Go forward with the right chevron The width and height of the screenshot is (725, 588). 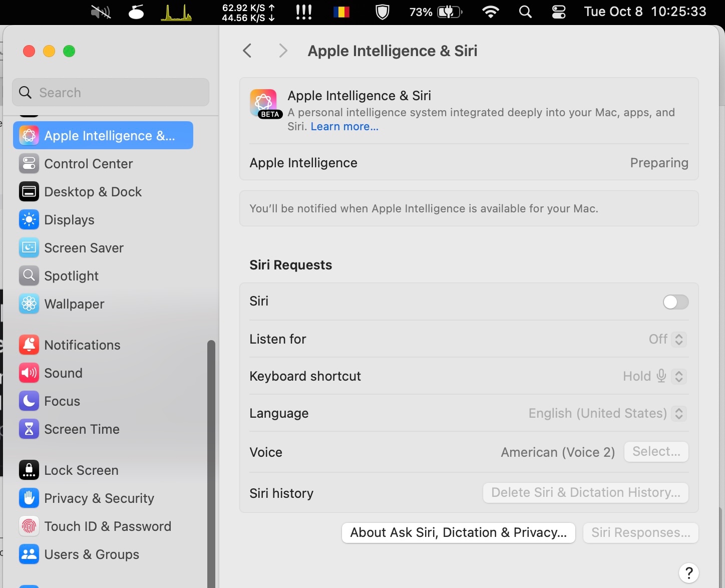pos(283,51)
